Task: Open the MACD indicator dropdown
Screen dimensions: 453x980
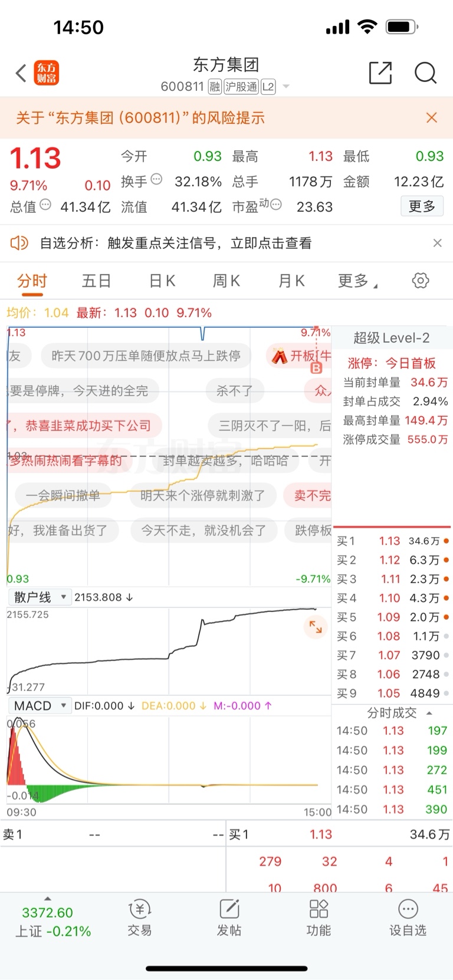Action: 39,706
